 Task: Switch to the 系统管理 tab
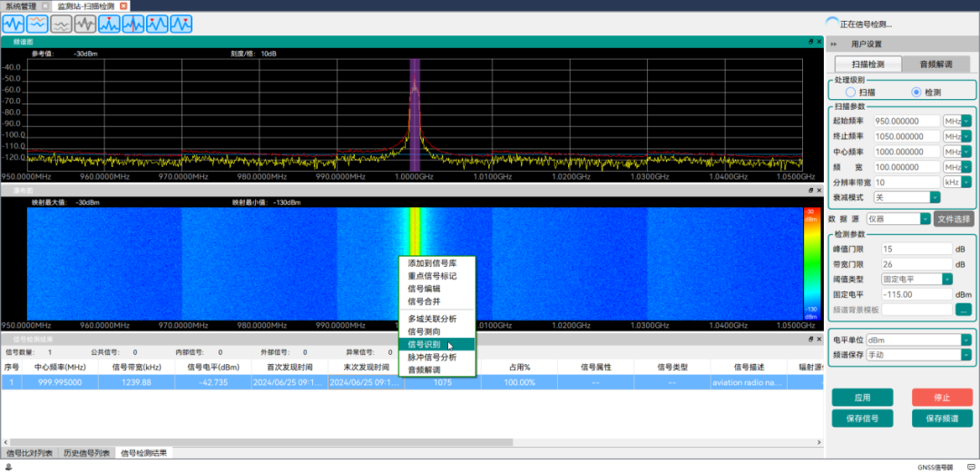[21, 5]
